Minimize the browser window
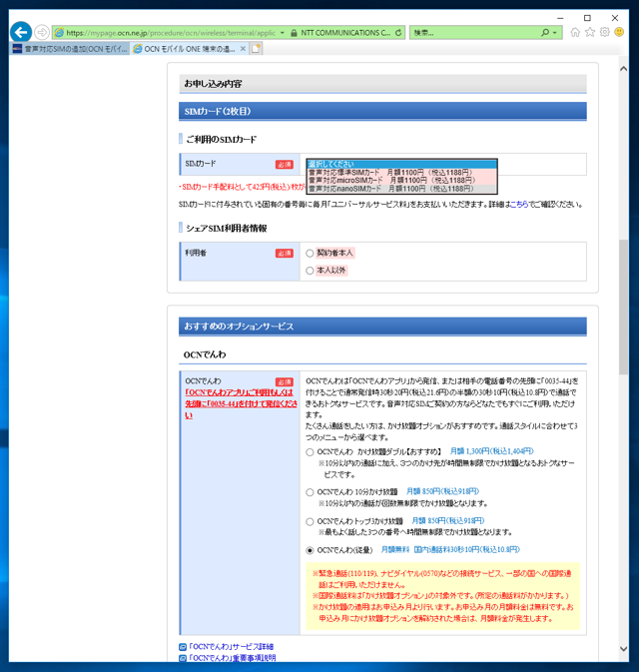The height and width of the screenshot is (672, 639). coord(560,18)
